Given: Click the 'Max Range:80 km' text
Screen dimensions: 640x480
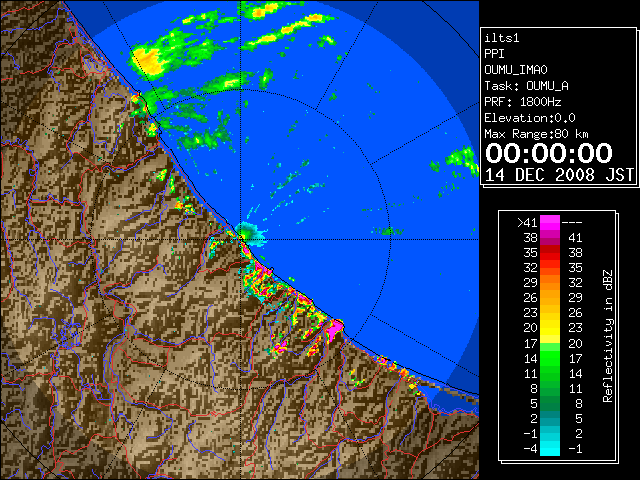Looking at the screenshot, I should click(x=536, y=134).
